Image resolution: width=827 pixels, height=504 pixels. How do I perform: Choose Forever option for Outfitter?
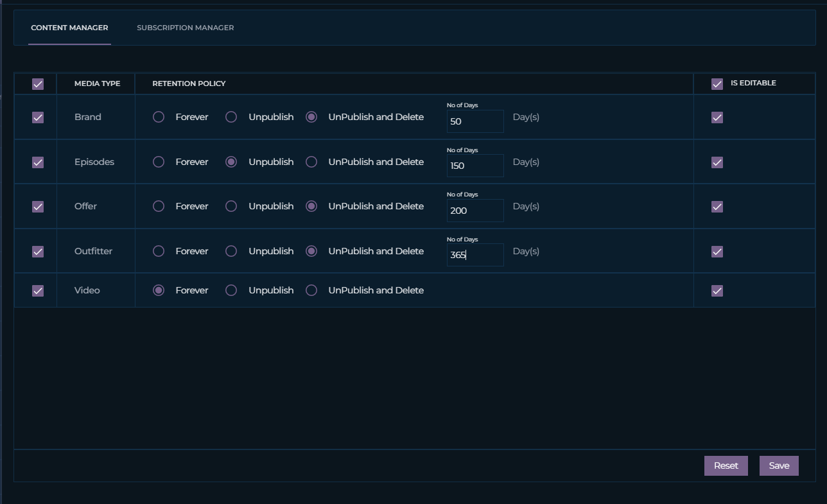coord(159,251)
